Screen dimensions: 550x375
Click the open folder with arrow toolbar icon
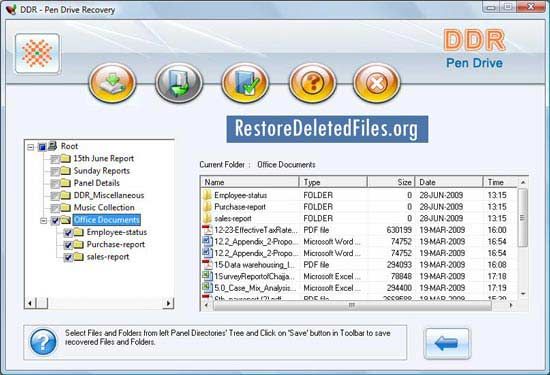[x=179, y=83]
